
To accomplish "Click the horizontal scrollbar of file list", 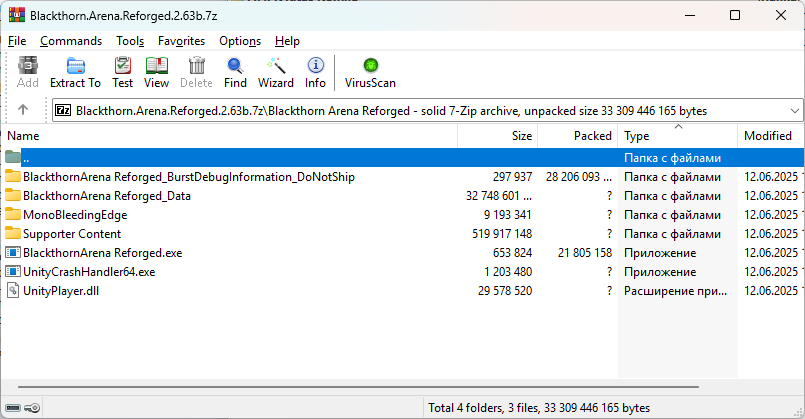I will [358, 387].
